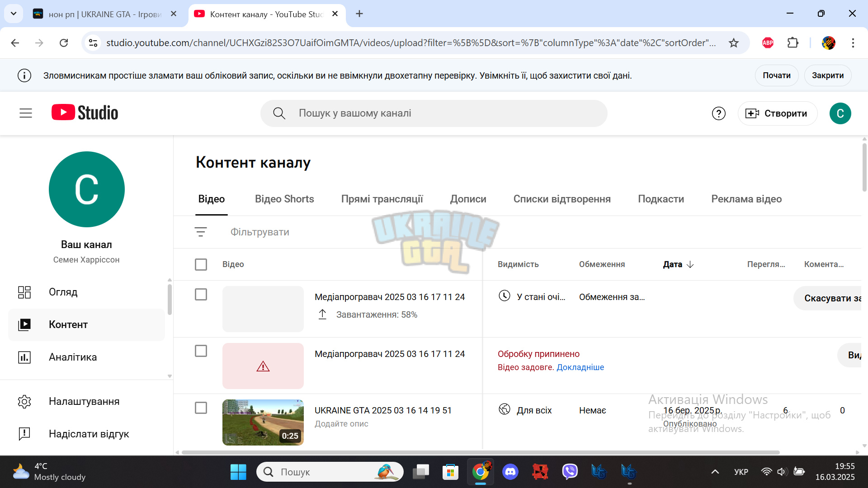
Task: Select the Контент sidebar icon
Action: 24,324
